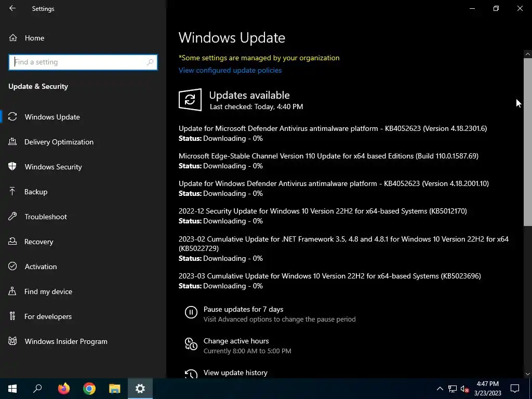The image size is (532, 399).
Task: Open File Explorer from the taskbar
Action: 115,389
